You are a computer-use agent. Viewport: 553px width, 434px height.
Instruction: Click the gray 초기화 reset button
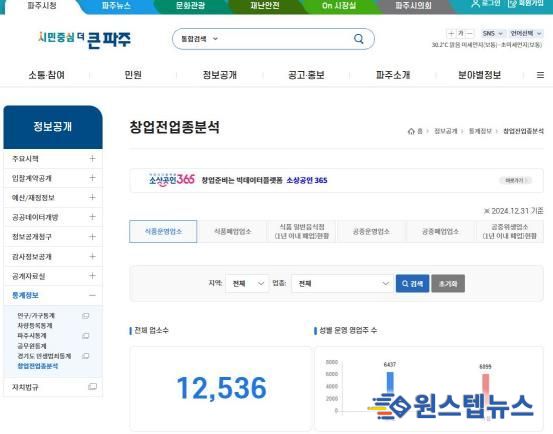click(448, 283)
